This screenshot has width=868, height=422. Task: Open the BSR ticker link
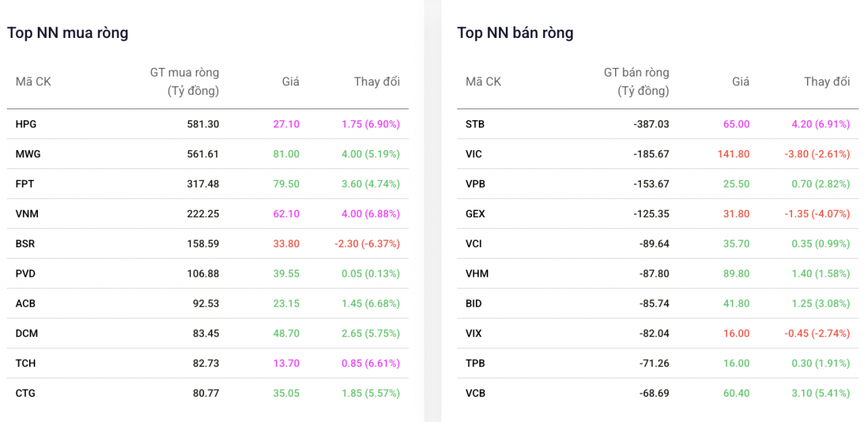[x=25, y=244]
